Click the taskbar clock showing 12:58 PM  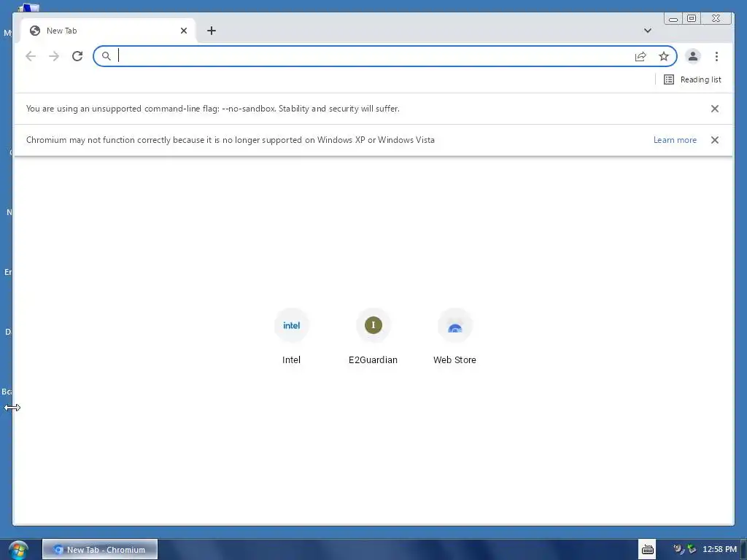(719, 549)
